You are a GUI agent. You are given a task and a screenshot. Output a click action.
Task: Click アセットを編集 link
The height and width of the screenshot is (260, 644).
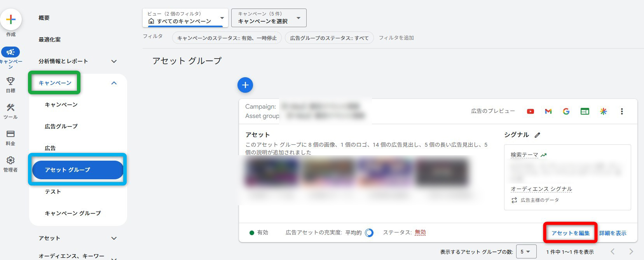pos(571,233)
